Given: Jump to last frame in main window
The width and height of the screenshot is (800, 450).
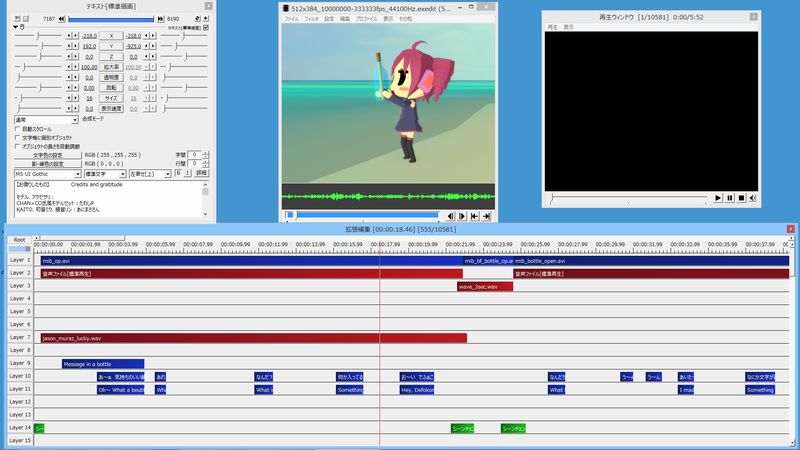Looking at the screenshot, I should (487, 216).
